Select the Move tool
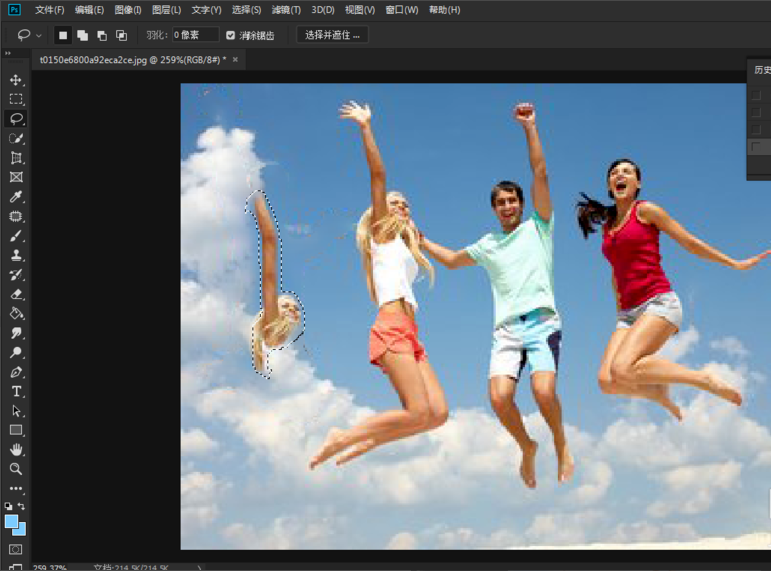This screenshot has width=771, height=571. pos(16,80)
